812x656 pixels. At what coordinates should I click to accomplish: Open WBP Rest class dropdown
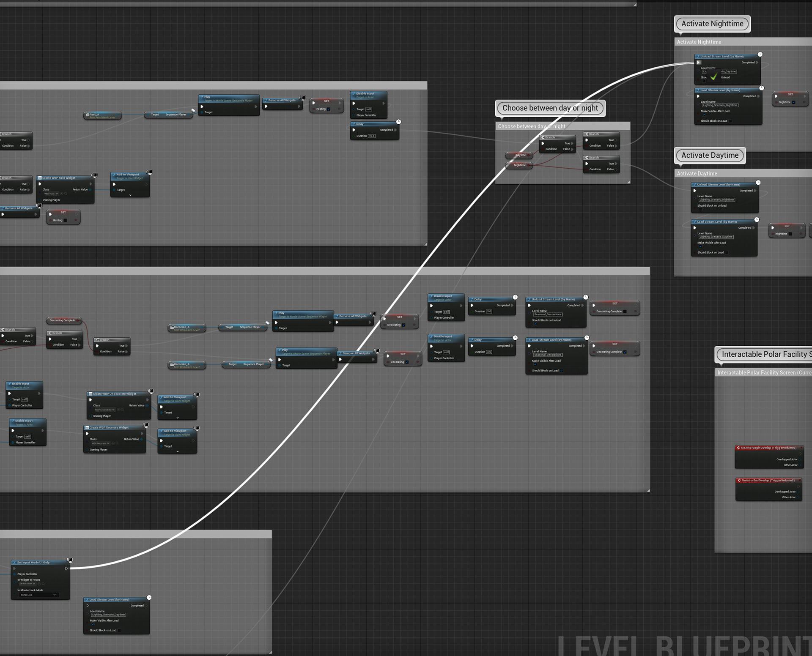pos(51,194)
